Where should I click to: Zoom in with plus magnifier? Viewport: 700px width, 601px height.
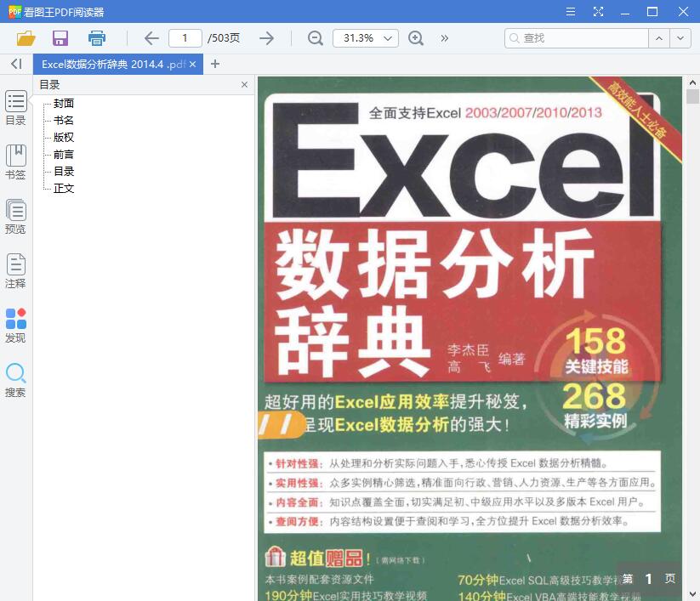tap(416, 38)
